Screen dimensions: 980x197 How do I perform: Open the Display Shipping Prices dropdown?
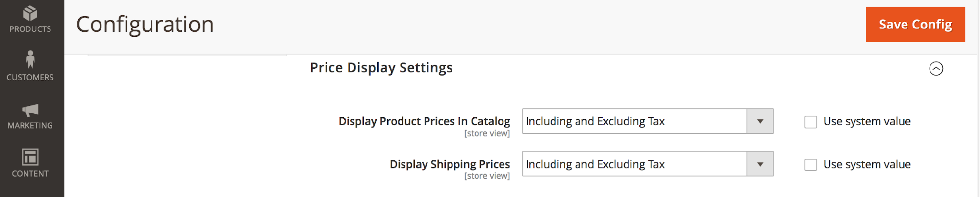coord(634,164)
